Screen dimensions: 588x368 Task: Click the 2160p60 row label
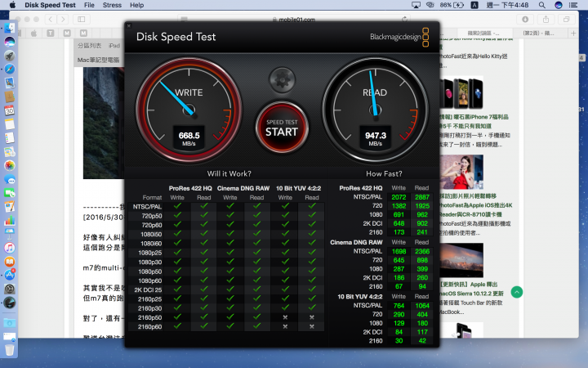(149, 326)
